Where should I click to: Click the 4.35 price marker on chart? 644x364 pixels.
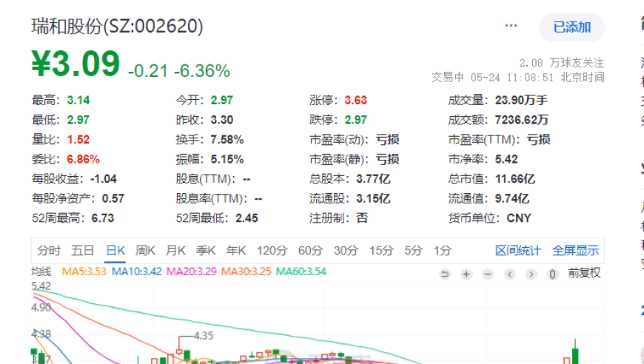(204, 336)
